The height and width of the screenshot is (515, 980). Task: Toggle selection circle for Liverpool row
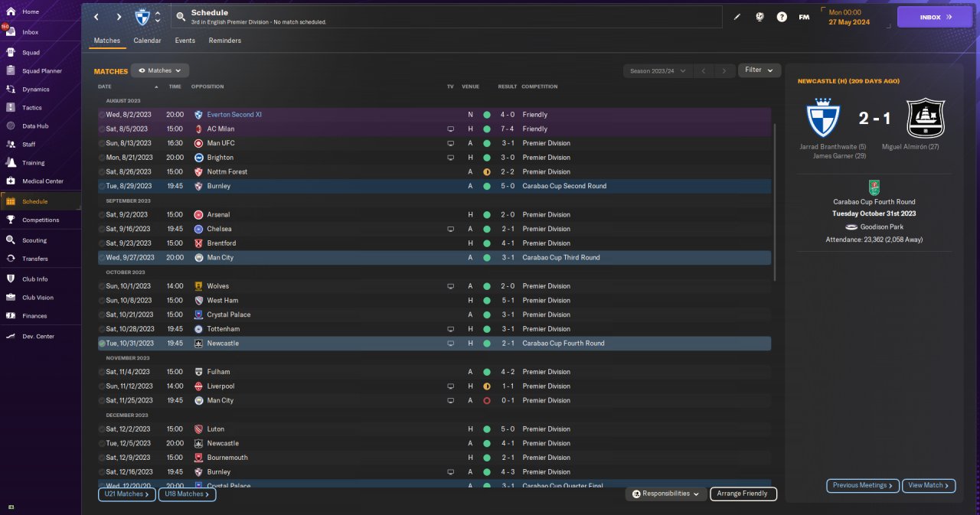103,386
